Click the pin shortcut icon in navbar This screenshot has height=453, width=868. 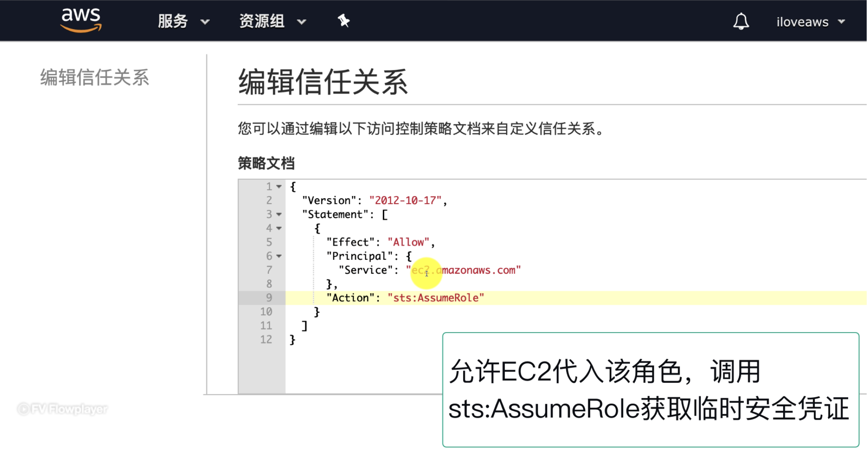pyautogui.click(x=344, y=21)
